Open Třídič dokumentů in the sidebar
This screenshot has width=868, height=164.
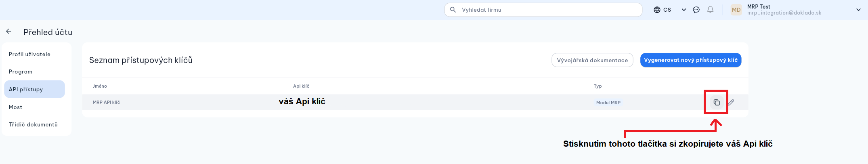(x=33, y=124)
